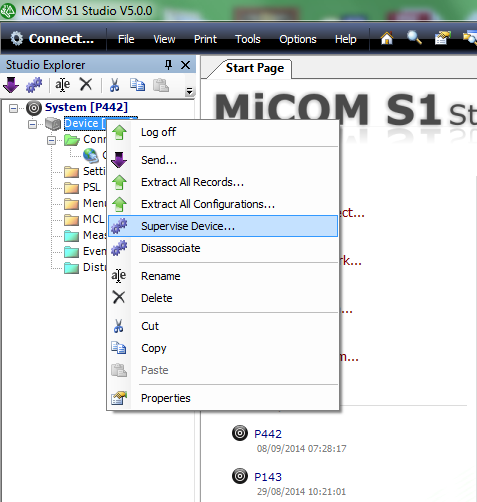Screen dimensions: 477x502
Task: Click the Supervise gears icon in Explorer toolbar
Action: pyautogui.click(x=34, y=85)
